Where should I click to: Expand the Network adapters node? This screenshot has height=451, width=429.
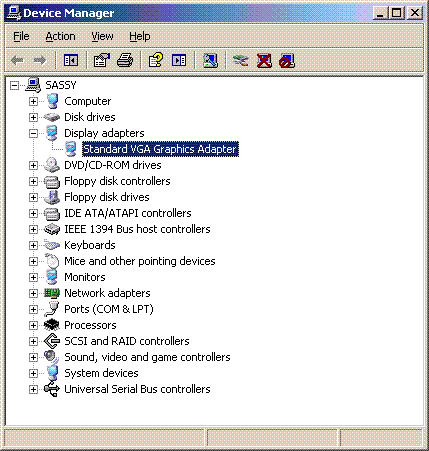(x=33, y=293)
